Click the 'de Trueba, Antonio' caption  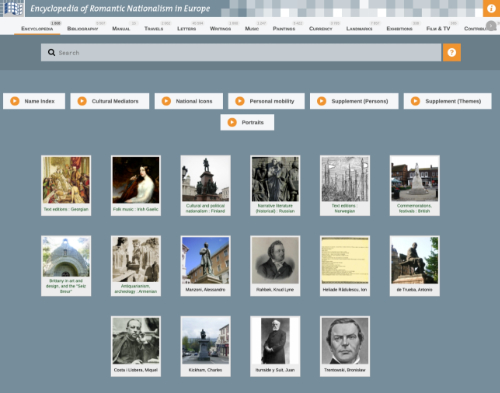click(x=414, y=290)
